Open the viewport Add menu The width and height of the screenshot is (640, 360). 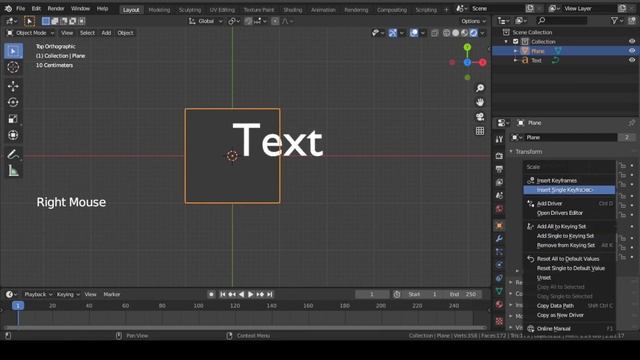coord(106,33)
